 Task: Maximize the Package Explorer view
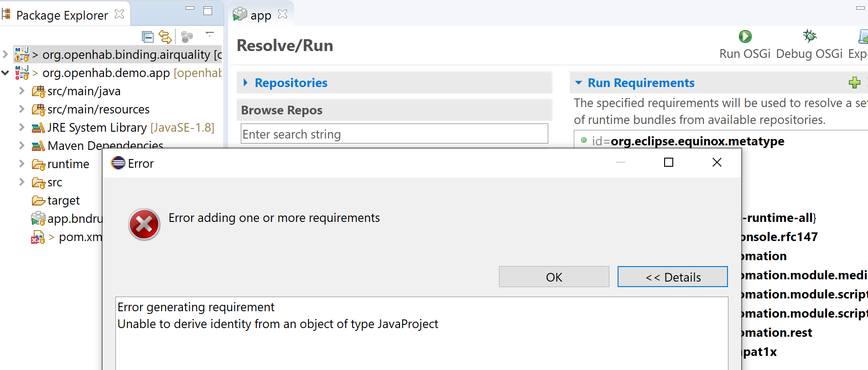pyautogui.click(x=208, y=11)
